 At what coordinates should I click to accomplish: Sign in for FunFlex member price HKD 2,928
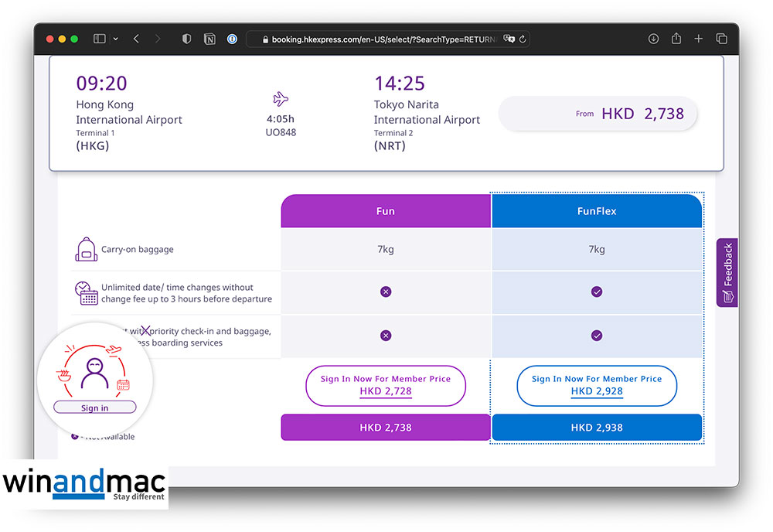coord(597,385)
